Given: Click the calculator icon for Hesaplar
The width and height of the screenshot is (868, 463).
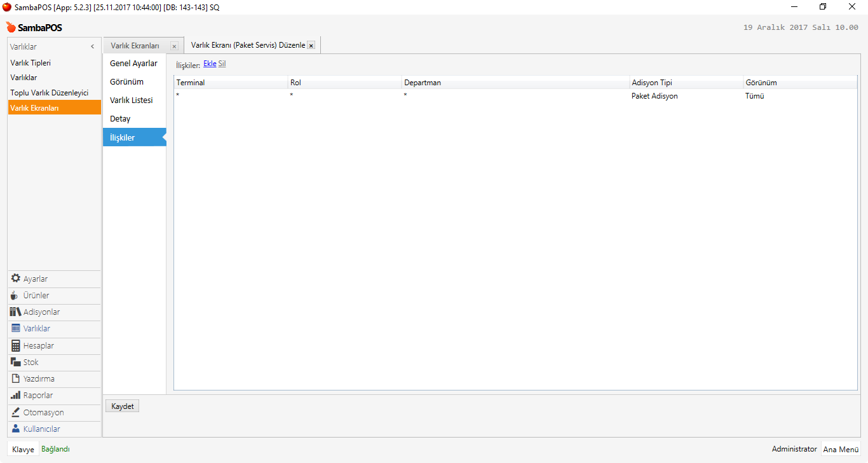Looking at the screenshot, I should 16,345.
